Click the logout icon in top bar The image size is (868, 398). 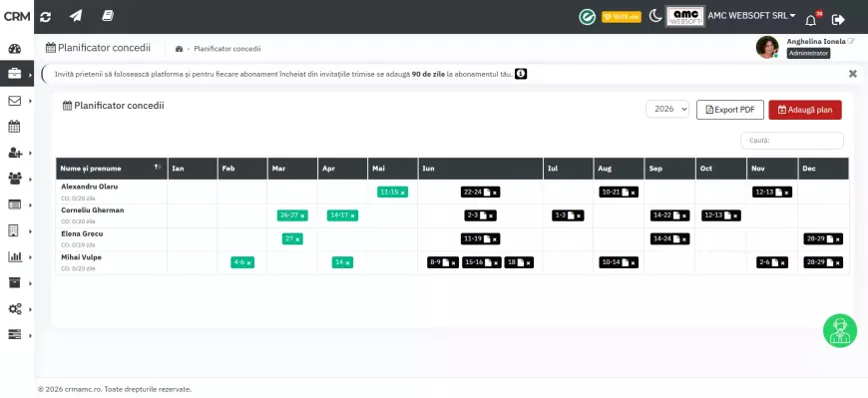point(838,19)
